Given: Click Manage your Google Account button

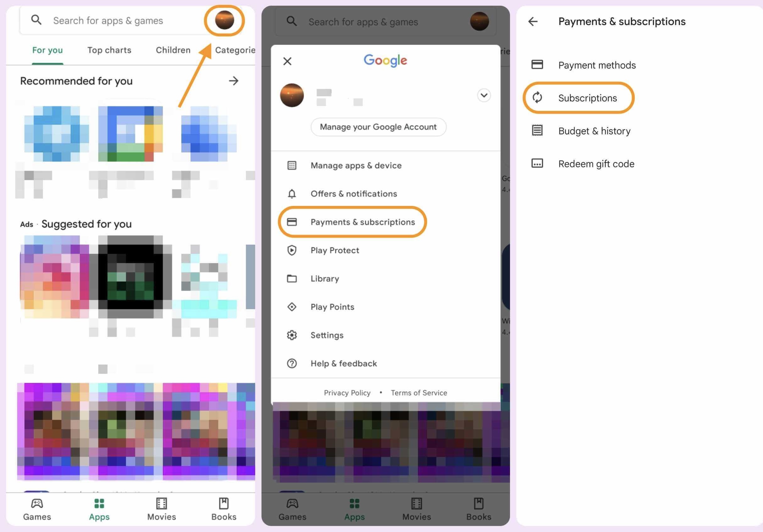Looking at the screenshot, I should [378, 127].
